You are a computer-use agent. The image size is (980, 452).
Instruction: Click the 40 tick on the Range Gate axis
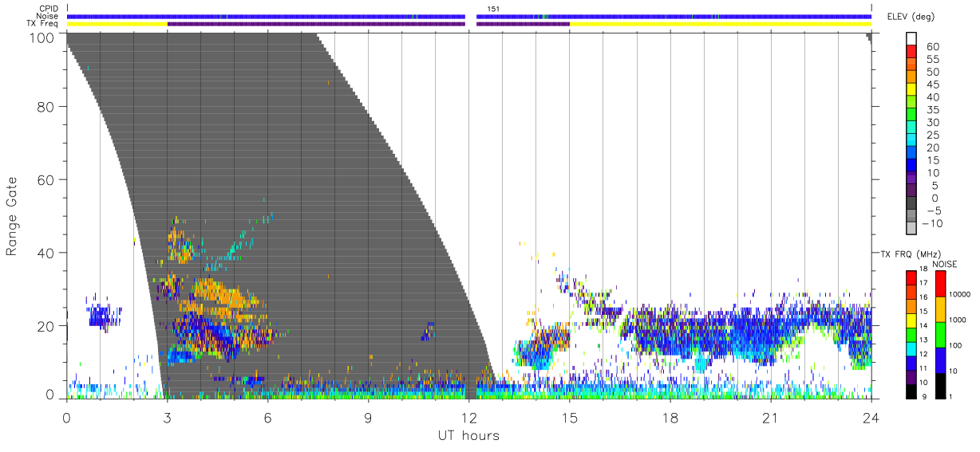point(46,253)
